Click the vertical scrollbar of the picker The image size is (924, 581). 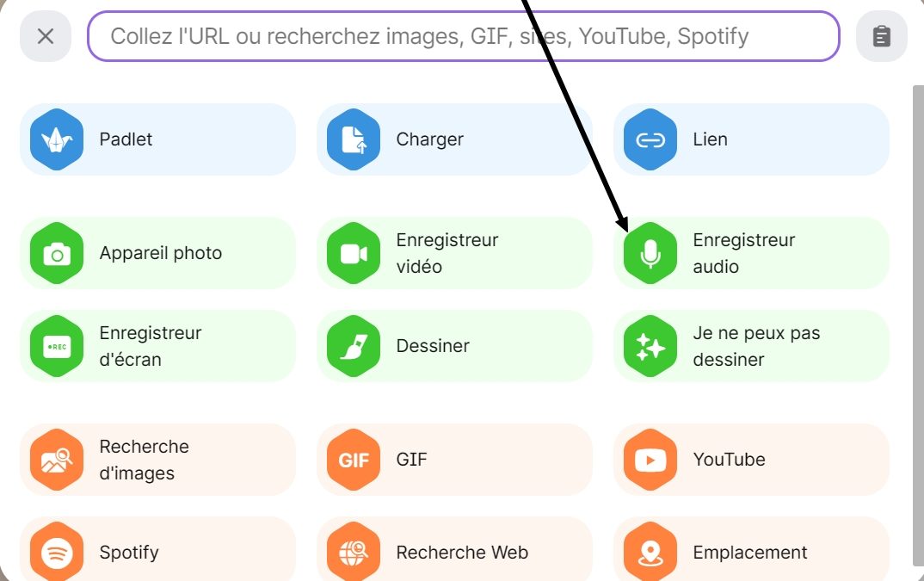(918, 324)
